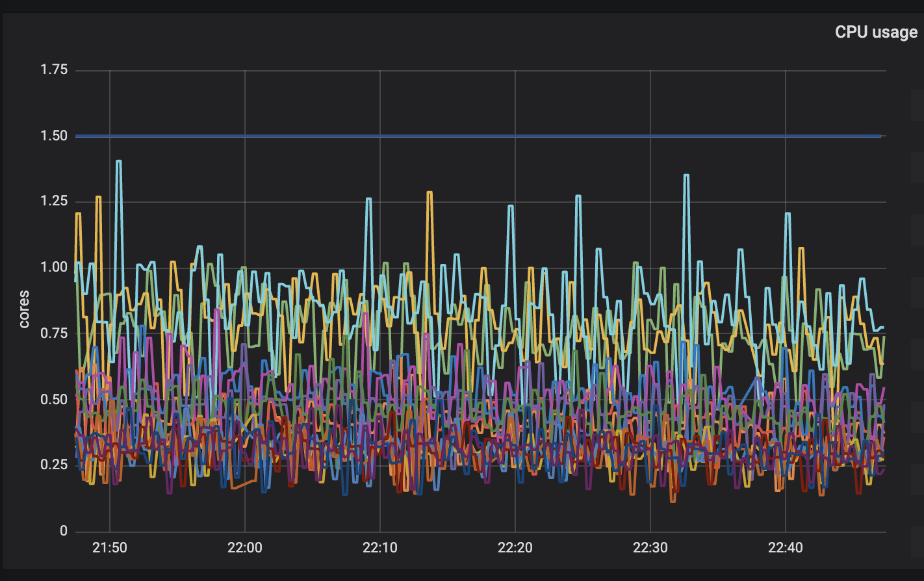The height and width of the screenshot is (581, 924).
Task: Click the 22:20 time axis label
Action: (515, 547)
